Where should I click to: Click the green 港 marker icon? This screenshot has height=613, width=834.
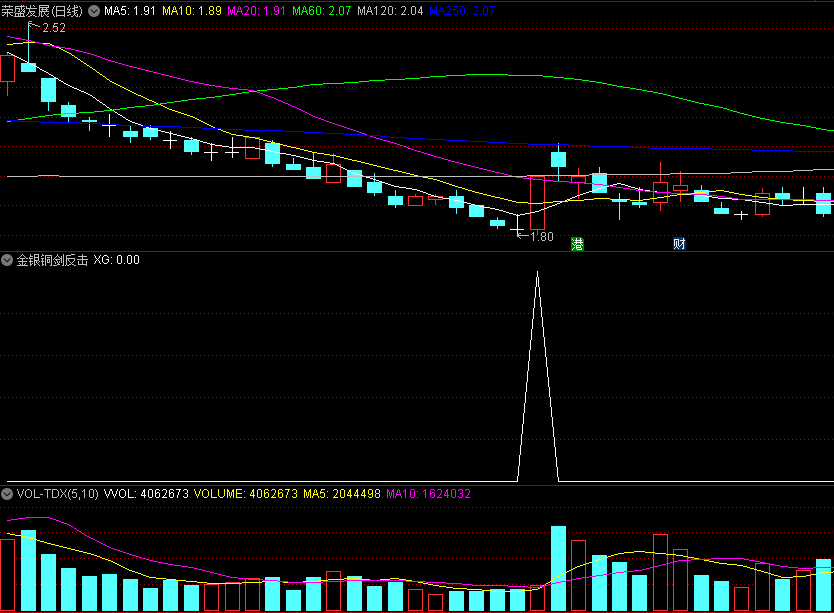coord(577,244)
